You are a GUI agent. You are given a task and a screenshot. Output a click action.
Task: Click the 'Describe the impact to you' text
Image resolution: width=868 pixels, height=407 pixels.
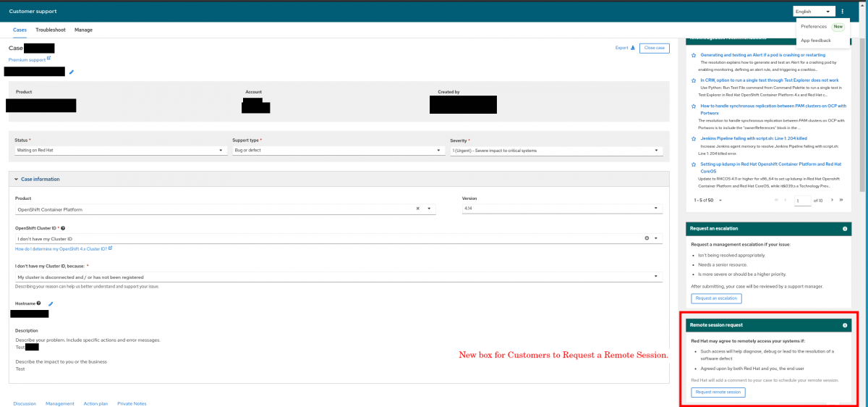60,361
